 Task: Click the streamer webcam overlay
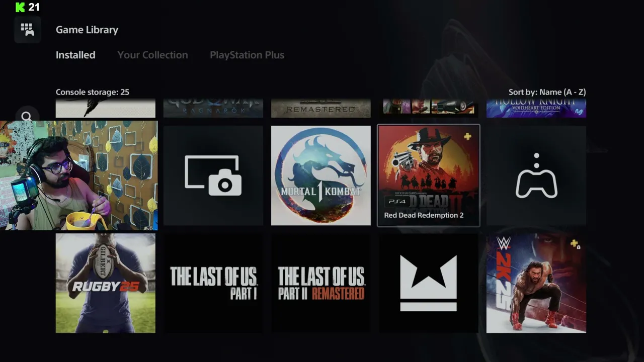click(79, 175)
